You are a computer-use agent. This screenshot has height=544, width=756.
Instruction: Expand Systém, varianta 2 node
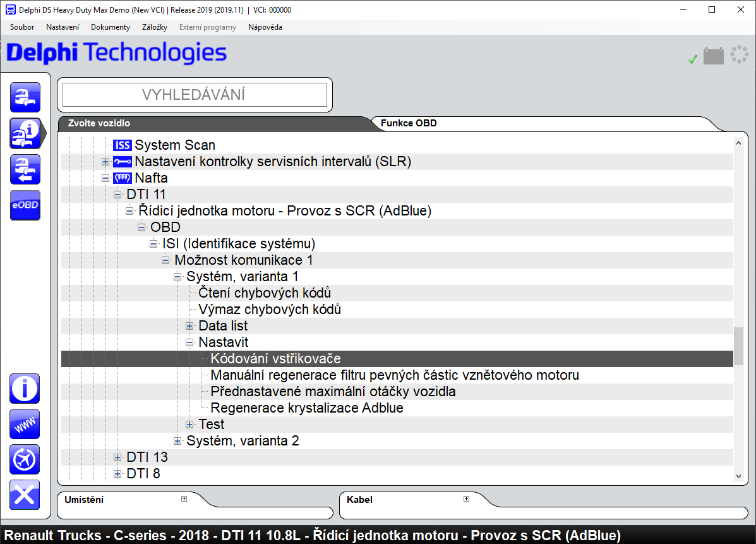pos(177,441)
